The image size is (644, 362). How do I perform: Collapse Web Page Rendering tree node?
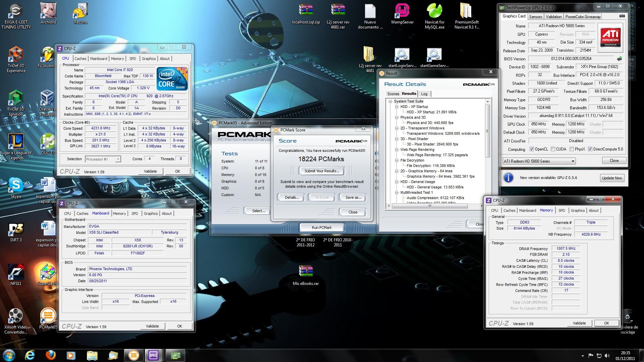coord(397,149)
